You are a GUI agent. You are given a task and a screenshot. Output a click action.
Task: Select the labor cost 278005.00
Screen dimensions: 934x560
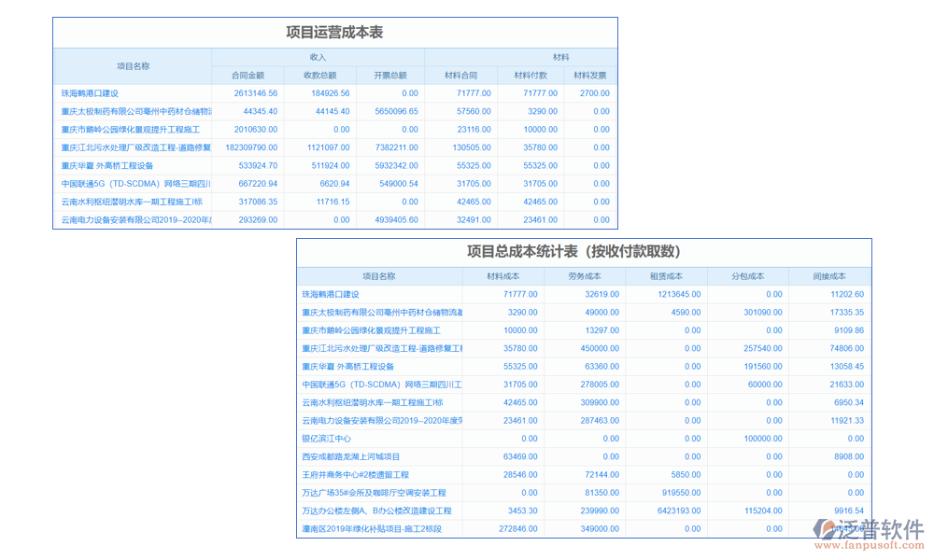[x=600, y=385]
